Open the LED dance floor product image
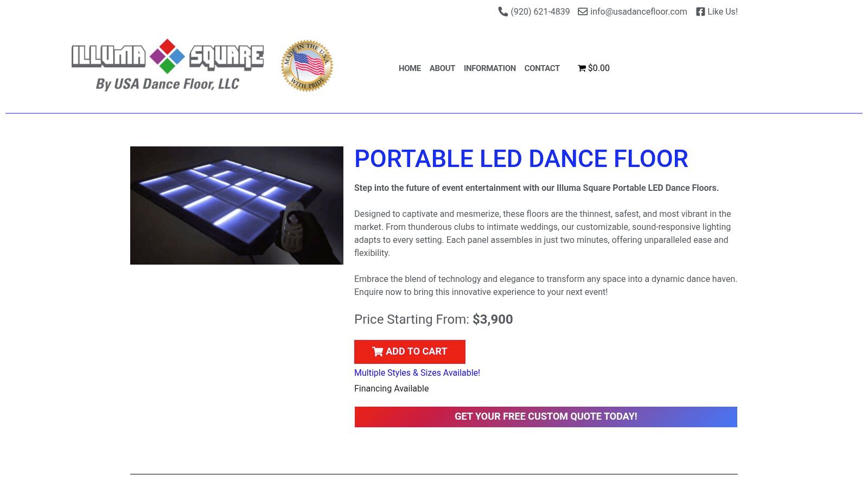 point(237,206)
